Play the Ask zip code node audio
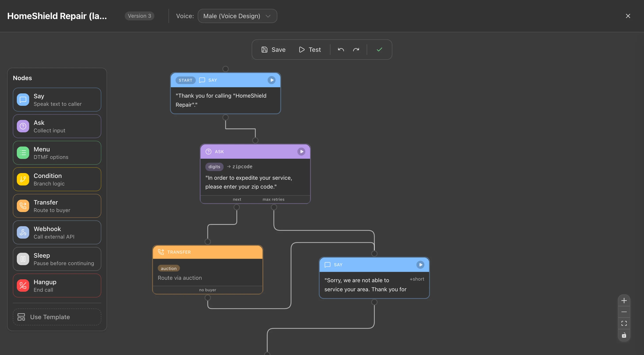The height and width of the screenshot is (355, 644). 301,152
